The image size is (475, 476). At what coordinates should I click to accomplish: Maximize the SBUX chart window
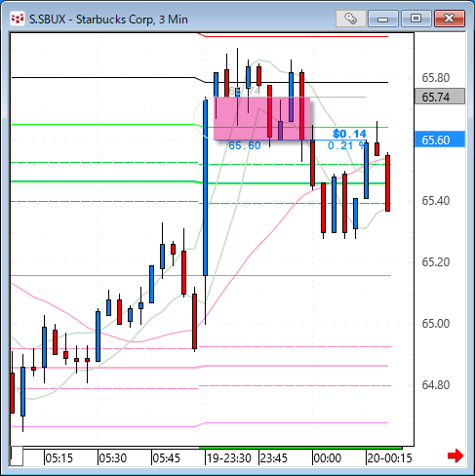click(416, 19)
